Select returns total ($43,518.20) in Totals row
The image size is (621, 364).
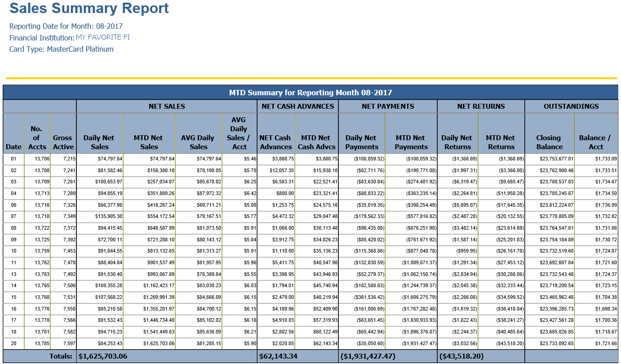click(461, 357)
